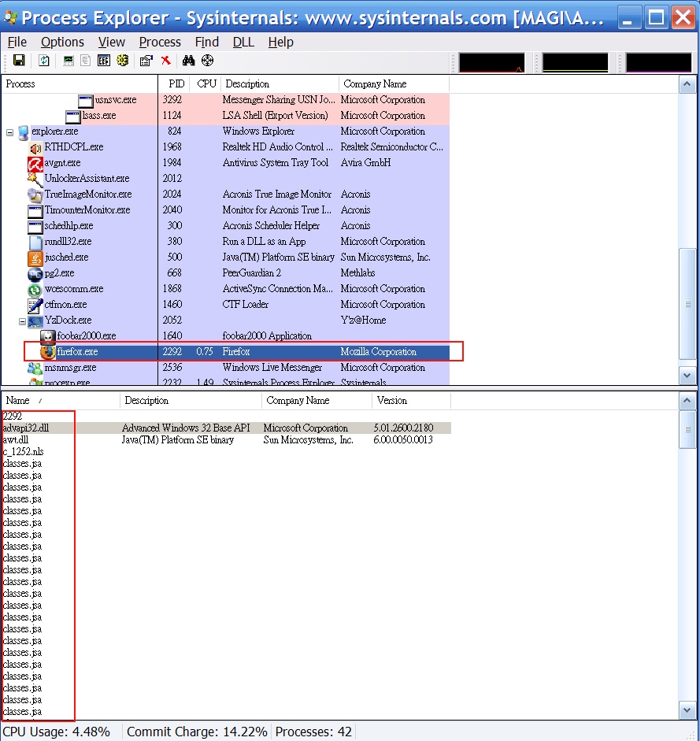The height and width of the screenshot is (741, 700).
Task: Click the yellow commit history graph
Action: pyautogui.click(x=576, y=62)
